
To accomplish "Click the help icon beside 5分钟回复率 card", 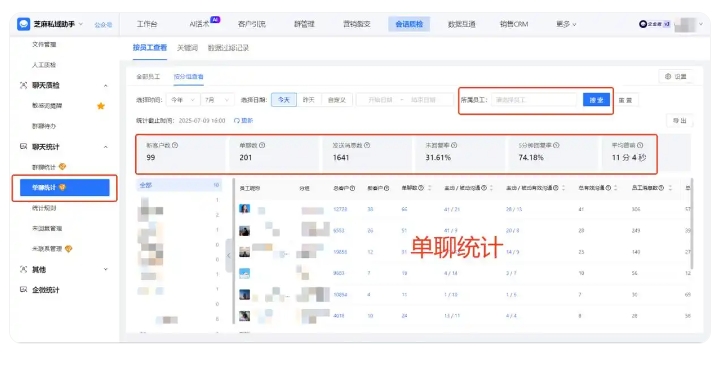I will click(x=556, y=145).
